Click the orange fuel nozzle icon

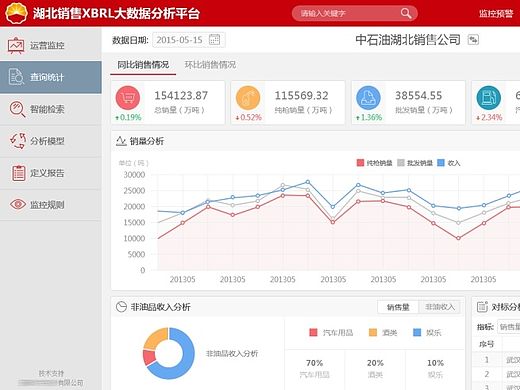tap(248, 98)
